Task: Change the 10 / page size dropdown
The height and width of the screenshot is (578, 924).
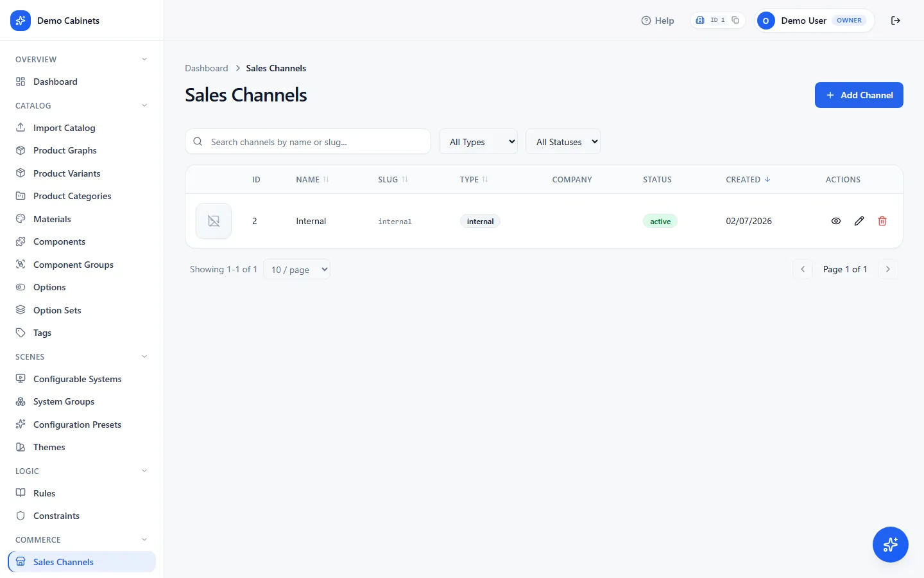Action: [x=297, y=270]
